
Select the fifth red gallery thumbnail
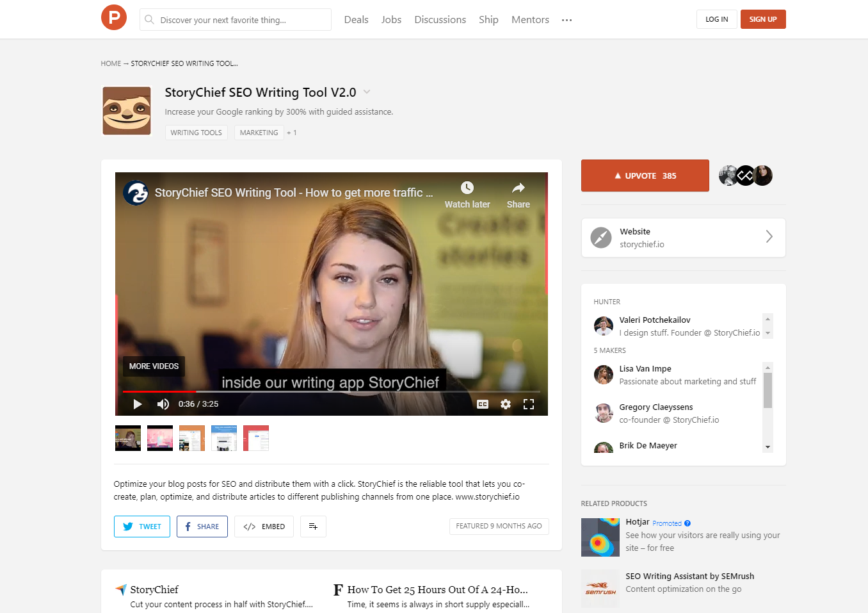[x=256, y=438]
